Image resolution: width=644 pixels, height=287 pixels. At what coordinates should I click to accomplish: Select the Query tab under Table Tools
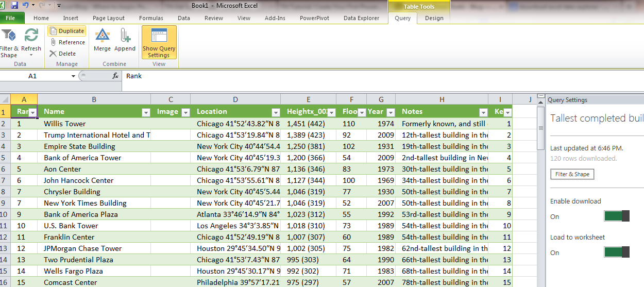click(x=403, y=18)
